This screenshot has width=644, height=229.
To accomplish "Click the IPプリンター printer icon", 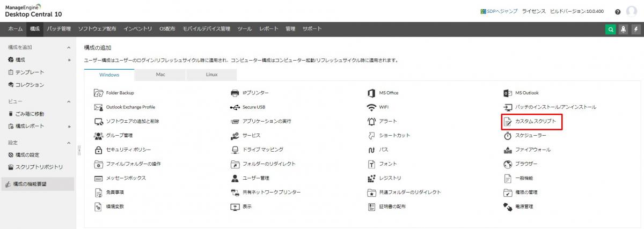I will (235, 93).
